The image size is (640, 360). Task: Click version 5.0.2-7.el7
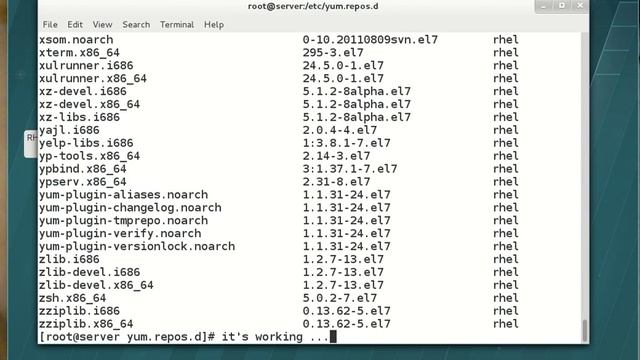coord(340,298)
